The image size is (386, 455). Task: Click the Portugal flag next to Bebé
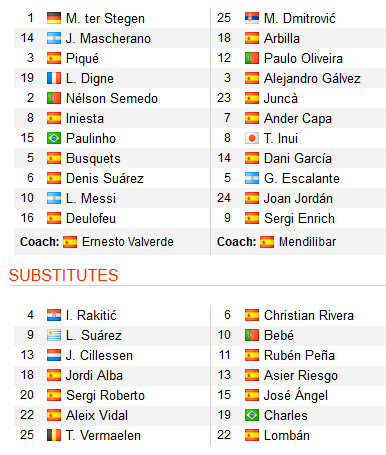click(252, 335)
